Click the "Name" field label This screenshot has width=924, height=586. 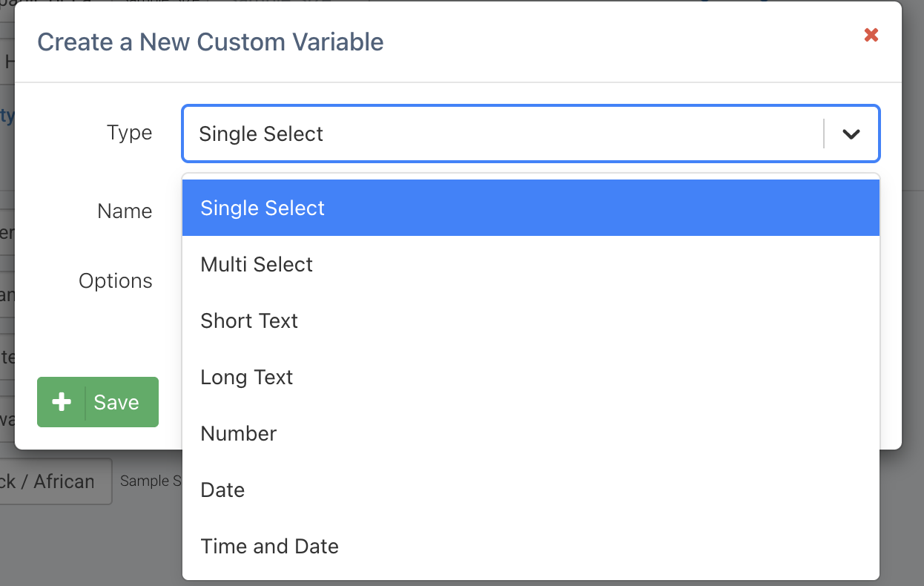coord(125,211)
